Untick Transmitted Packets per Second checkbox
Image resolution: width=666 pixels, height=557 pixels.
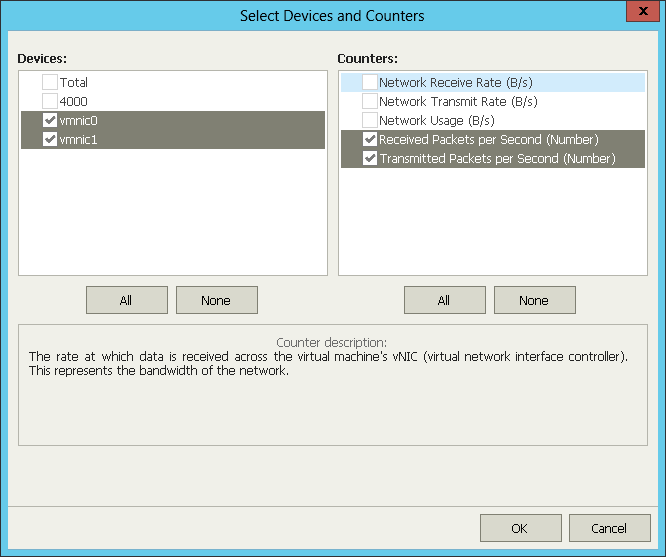click(370, 158)
